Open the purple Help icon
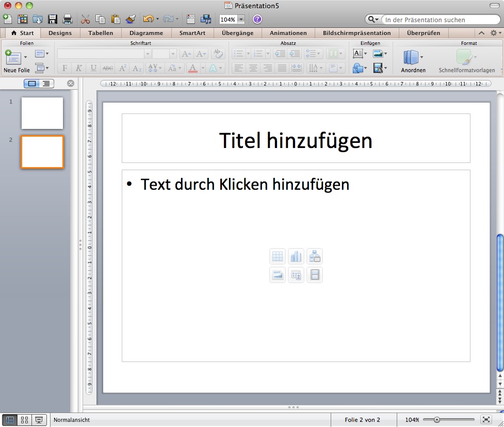Viewport: 504px width, 427px height. [257, 20]
